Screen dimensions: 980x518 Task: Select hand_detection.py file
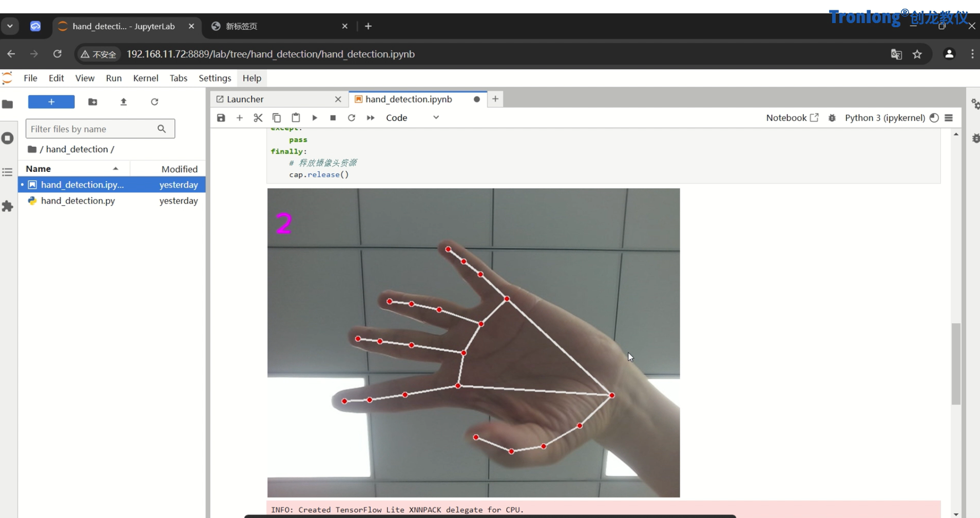pos(112,201)
